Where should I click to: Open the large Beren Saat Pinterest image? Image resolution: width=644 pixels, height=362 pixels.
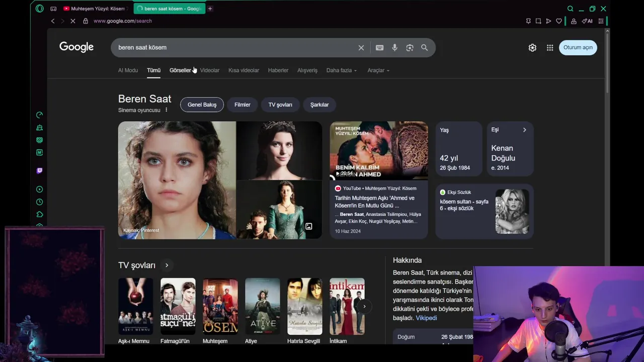(x=177, y=180)
